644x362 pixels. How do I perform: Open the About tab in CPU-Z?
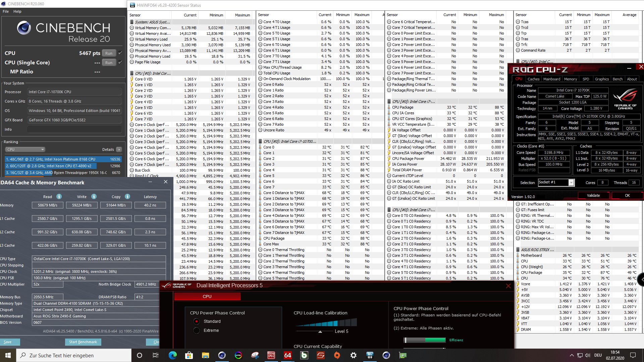[x=632, y=79]
